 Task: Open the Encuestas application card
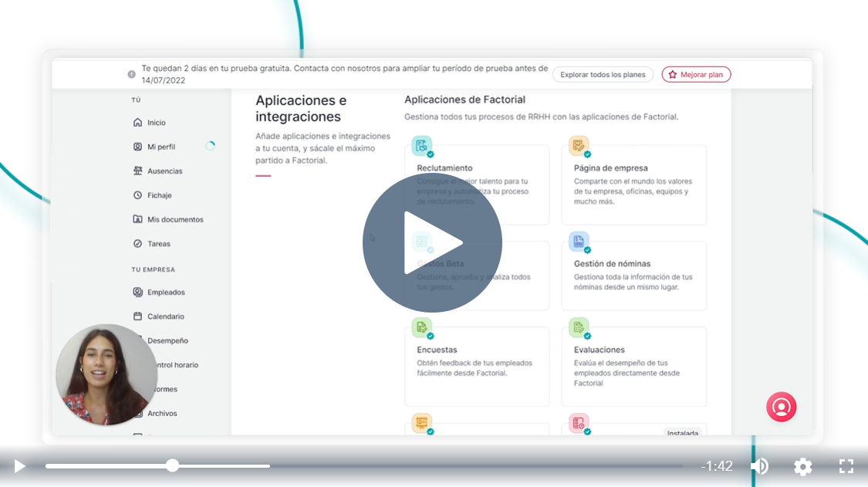477,367
